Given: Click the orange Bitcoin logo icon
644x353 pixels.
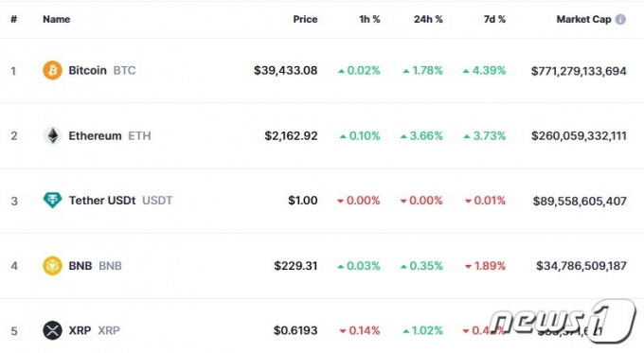Looking at the screenshot, I should coord(53,70).
